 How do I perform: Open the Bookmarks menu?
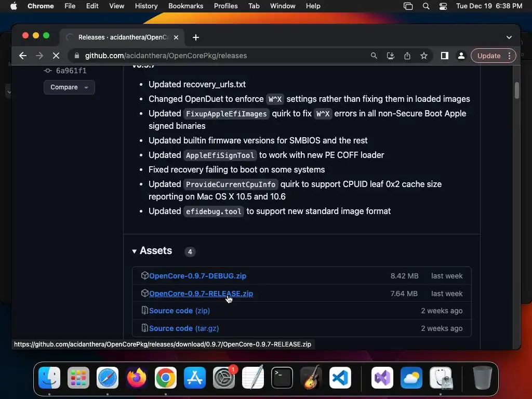pyautogui.click(x=185, y=6)
